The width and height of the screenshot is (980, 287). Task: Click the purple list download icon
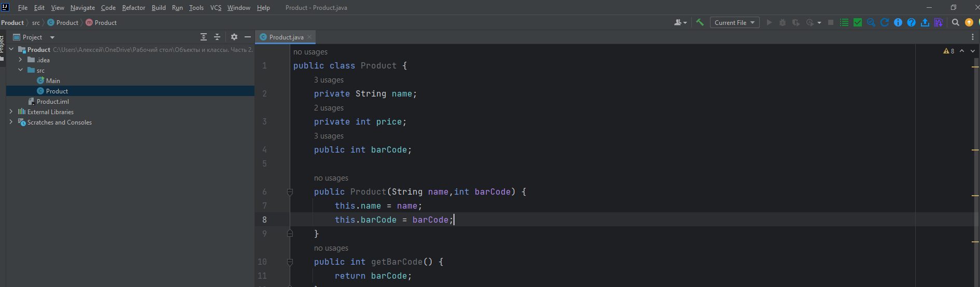pyautogui.click(x=939, y=22)
